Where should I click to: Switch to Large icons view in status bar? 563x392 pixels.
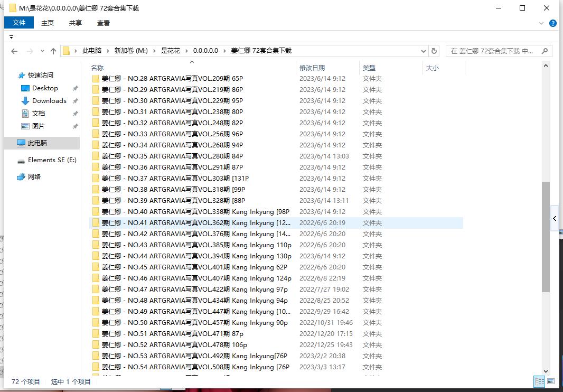click(551, 381)
